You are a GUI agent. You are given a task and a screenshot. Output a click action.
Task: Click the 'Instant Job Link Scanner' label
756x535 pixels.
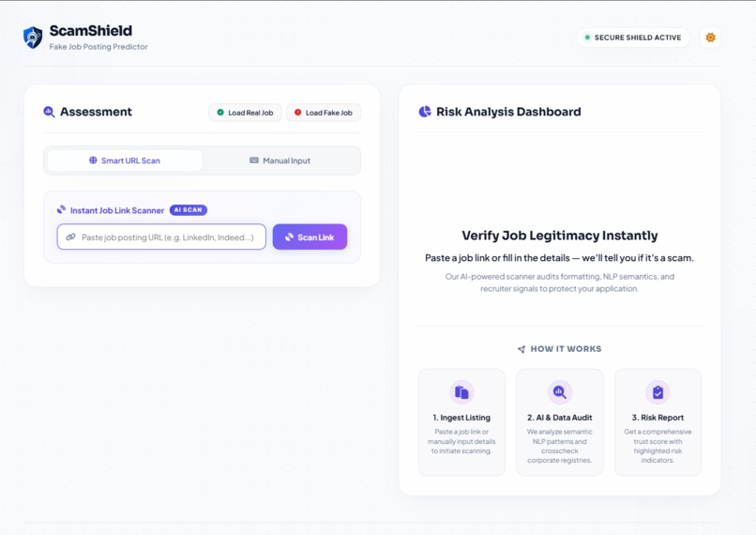click(117, 210)
